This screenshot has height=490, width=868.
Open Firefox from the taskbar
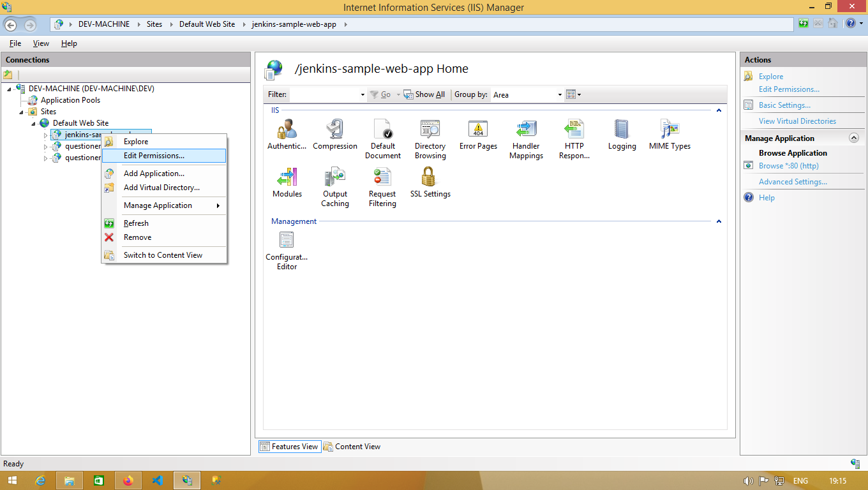pos(128,480)
